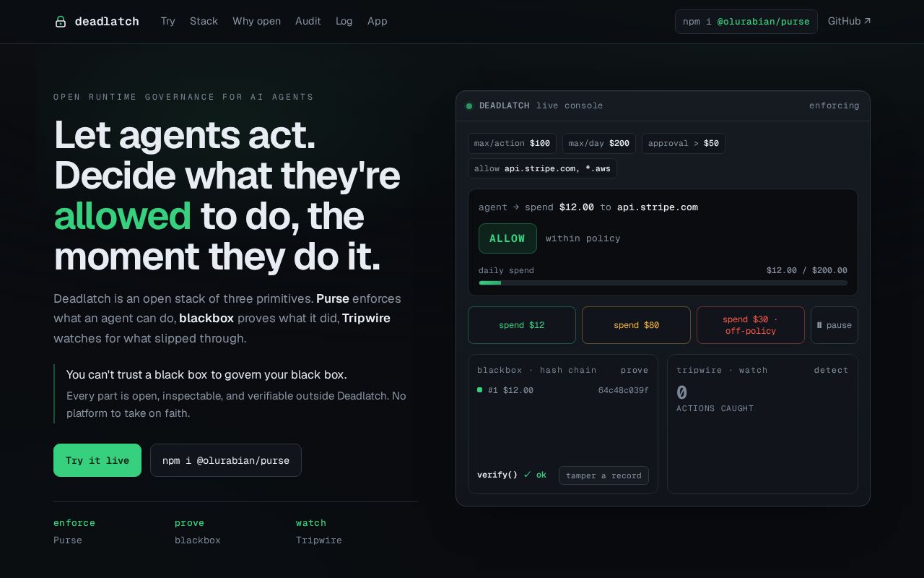
Task: Click the enforcing status label
Action: tap(834, 105)
